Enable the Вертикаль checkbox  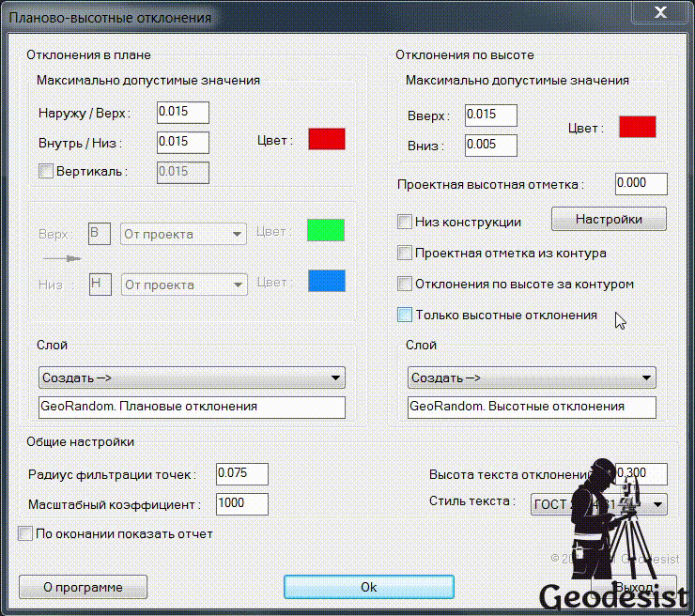[x=46, y=171]
